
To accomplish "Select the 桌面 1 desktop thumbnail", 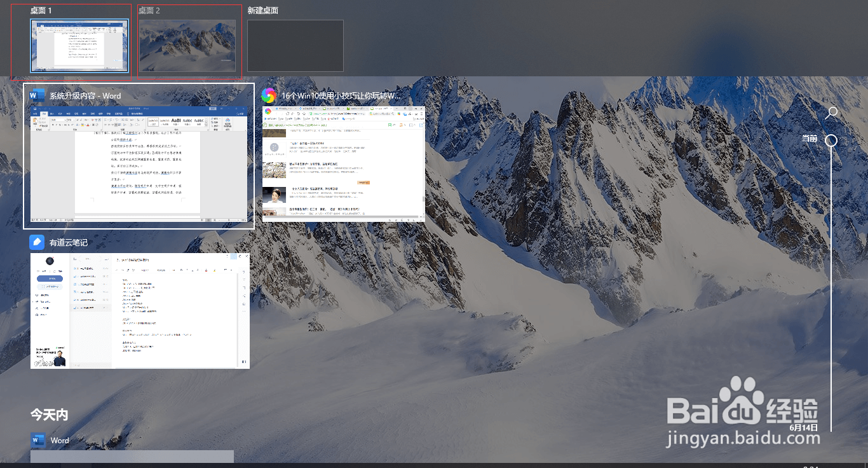I will tap(79, 46).
